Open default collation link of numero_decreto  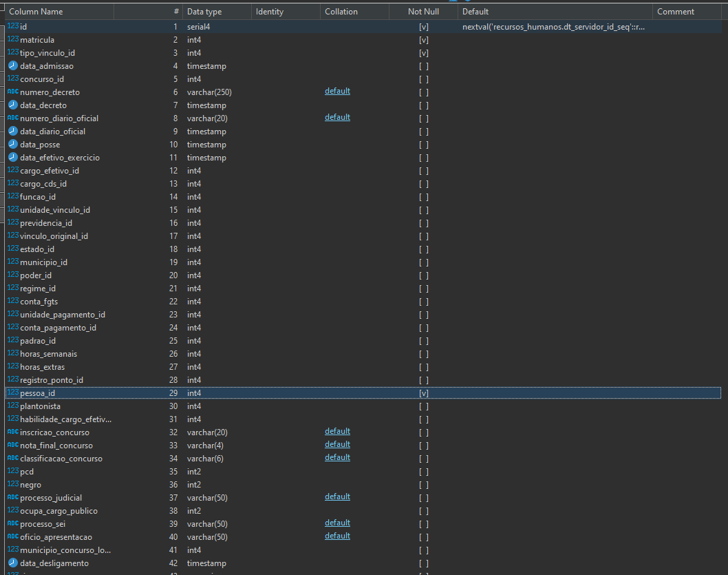coord(338,91)
